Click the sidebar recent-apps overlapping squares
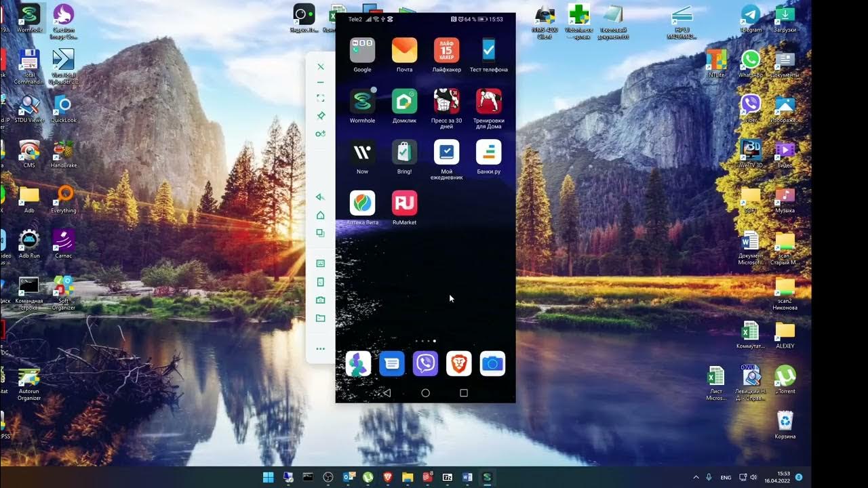868x488 pixels. 321,232
